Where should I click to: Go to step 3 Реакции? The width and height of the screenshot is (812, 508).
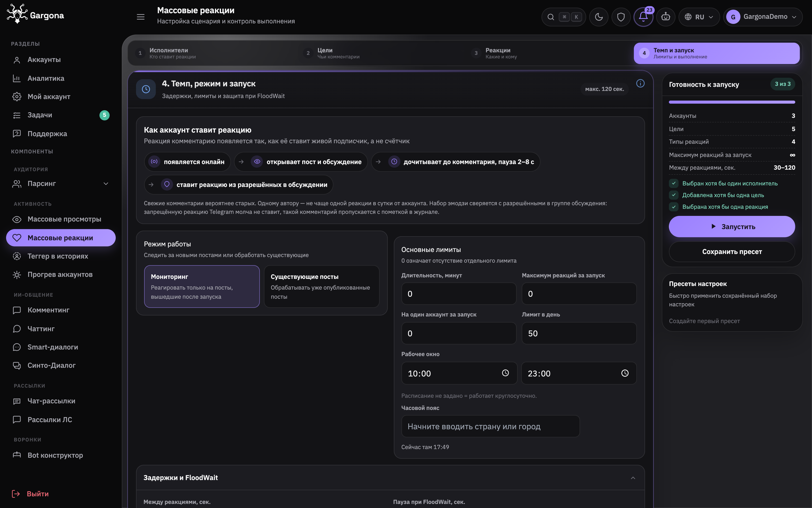coord(549,53)
